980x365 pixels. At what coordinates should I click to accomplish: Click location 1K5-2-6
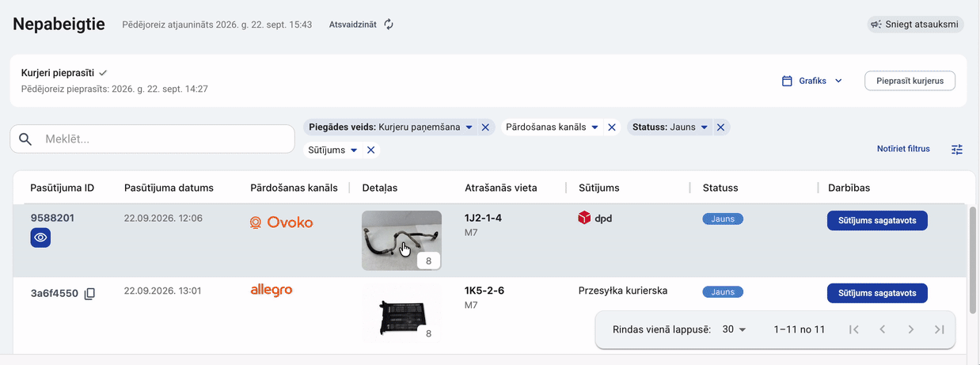(484, 291)
